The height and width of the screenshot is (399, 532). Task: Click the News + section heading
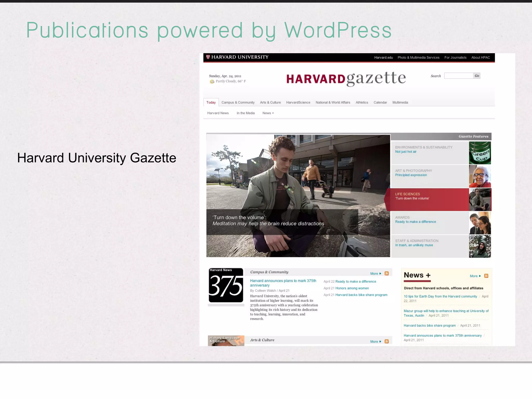417,275
